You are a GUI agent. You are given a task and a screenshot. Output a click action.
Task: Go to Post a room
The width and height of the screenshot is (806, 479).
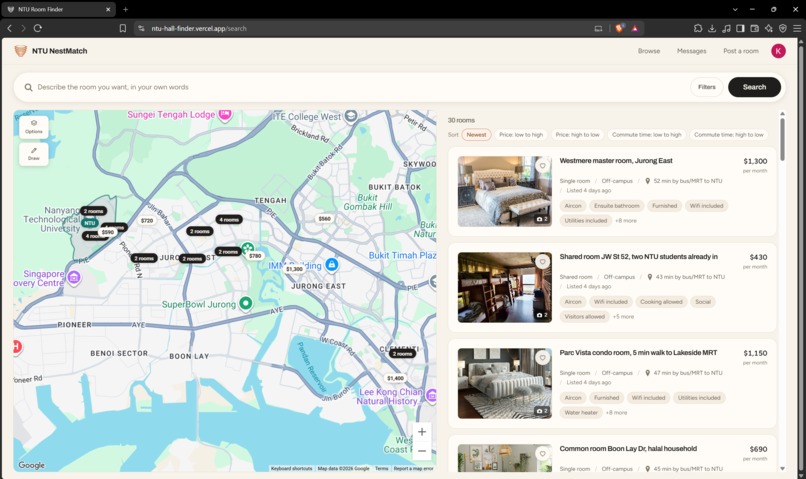pyautogui.click(x=741, y=51)
